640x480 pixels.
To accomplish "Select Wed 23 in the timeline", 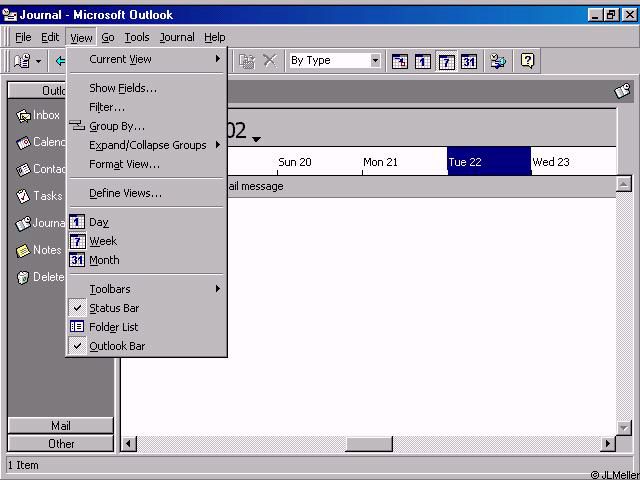I will tap(574, 162).
